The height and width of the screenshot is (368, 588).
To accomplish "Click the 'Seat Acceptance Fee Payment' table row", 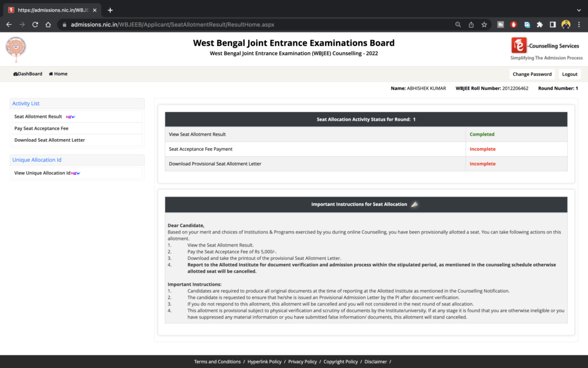I will click(366, 149).
